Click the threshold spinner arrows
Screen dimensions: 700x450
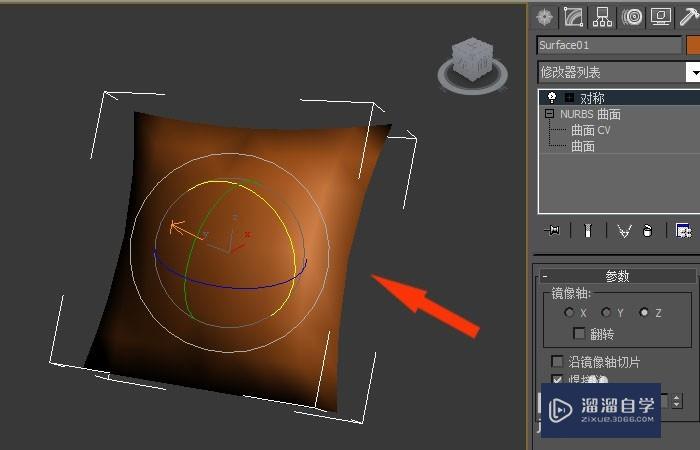[x=677, y=400]
